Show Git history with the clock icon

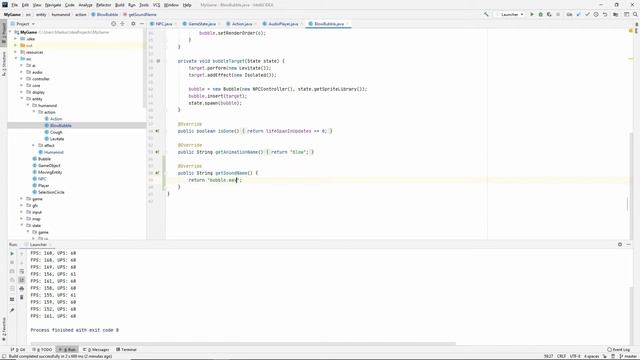[596, 14]
